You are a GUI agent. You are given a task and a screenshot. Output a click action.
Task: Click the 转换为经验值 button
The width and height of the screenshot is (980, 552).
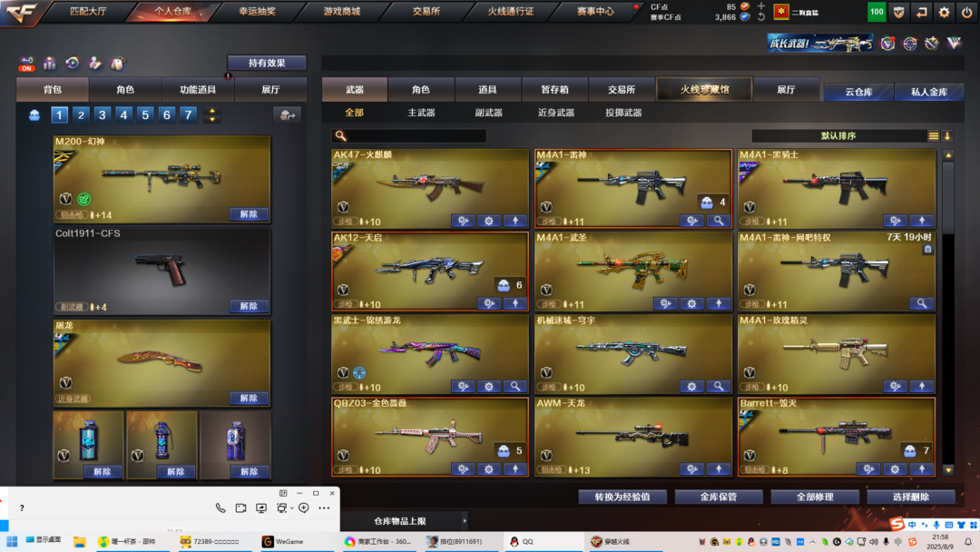coord(622,497)
